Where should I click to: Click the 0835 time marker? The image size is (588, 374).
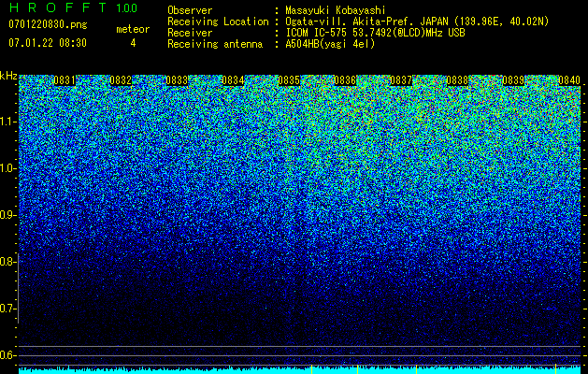coord(289,80)
